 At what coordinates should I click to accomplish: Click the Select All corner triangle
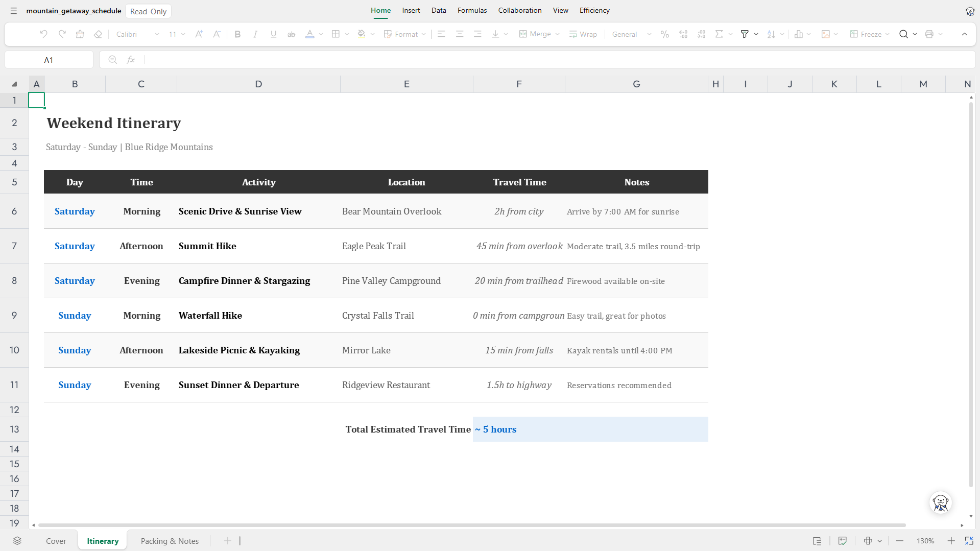click(14, 84)
